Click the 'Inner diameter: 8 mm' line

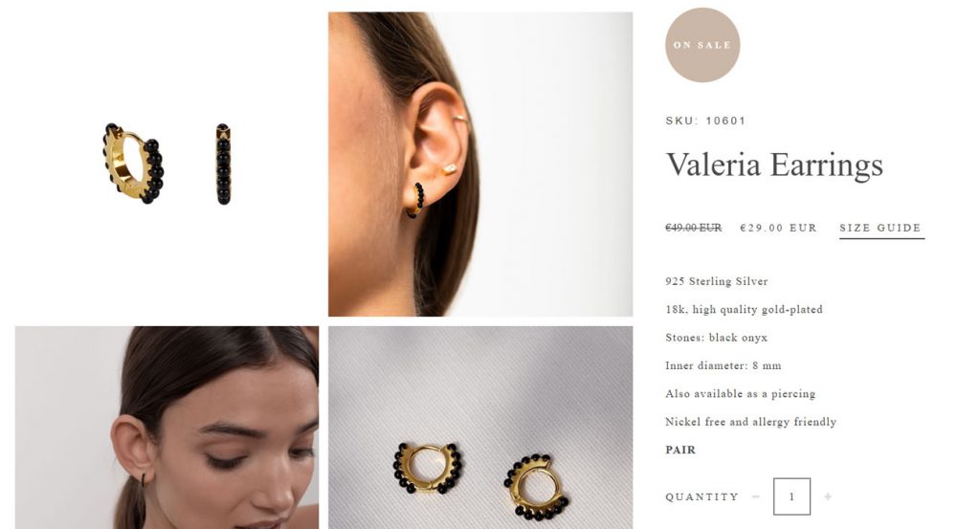coord(724,365)
